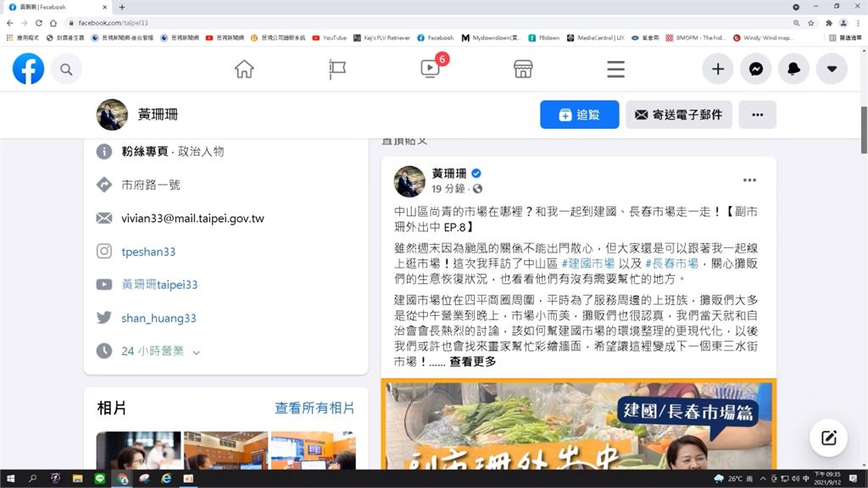This screenshot has height=488, width=868.
Task: Click the browser reload button
Action: point(39,23)
